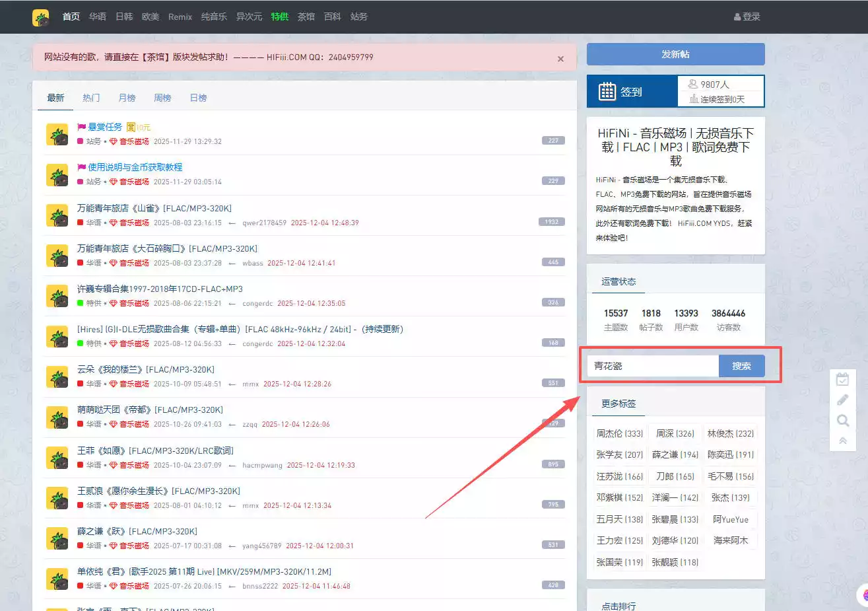Select the 林俊杰 (232) tag
The height and width of the screenshot is (611, 868).
tap(730, 433)
